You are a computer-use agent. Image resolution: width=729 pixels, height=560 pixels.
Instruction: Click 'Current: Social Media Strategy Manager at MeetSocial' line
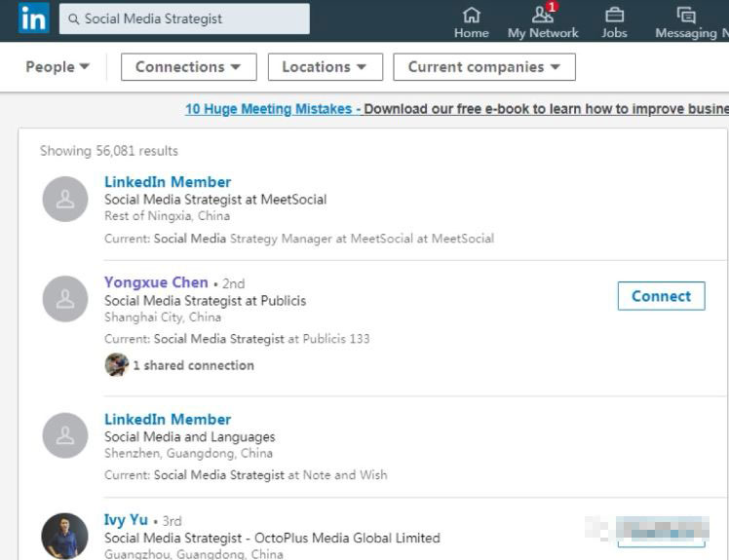tap(299, 239)
